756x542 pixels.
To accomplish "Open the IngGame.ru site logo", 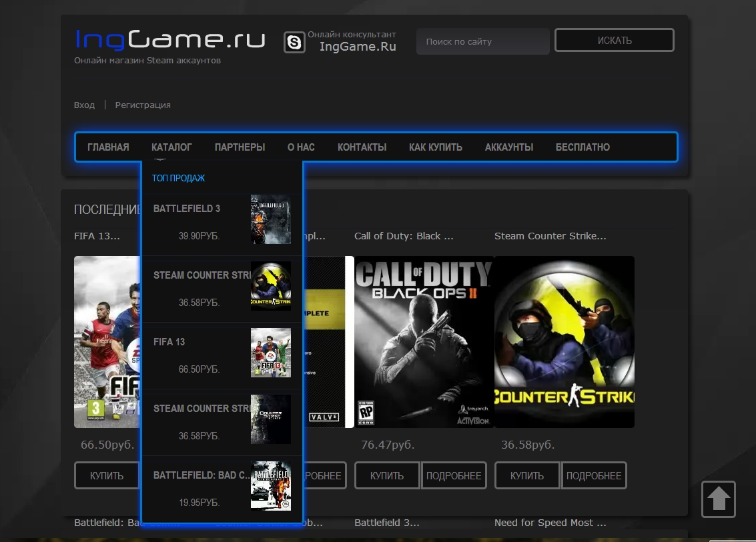I will (170, 40).
